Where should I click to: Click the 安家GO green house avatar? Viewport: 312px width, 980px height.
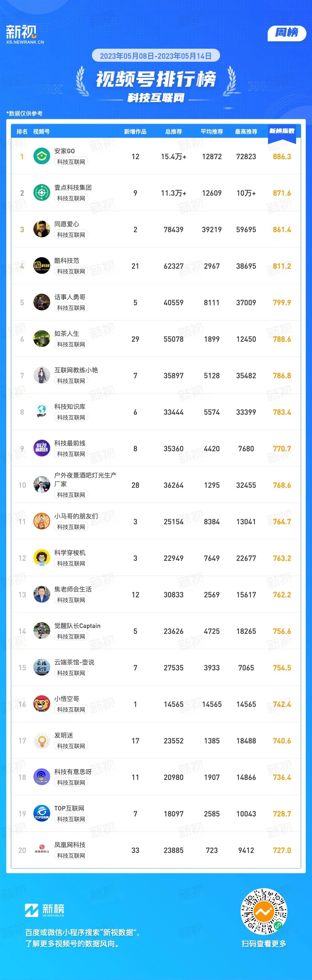[x=42, y=156]
